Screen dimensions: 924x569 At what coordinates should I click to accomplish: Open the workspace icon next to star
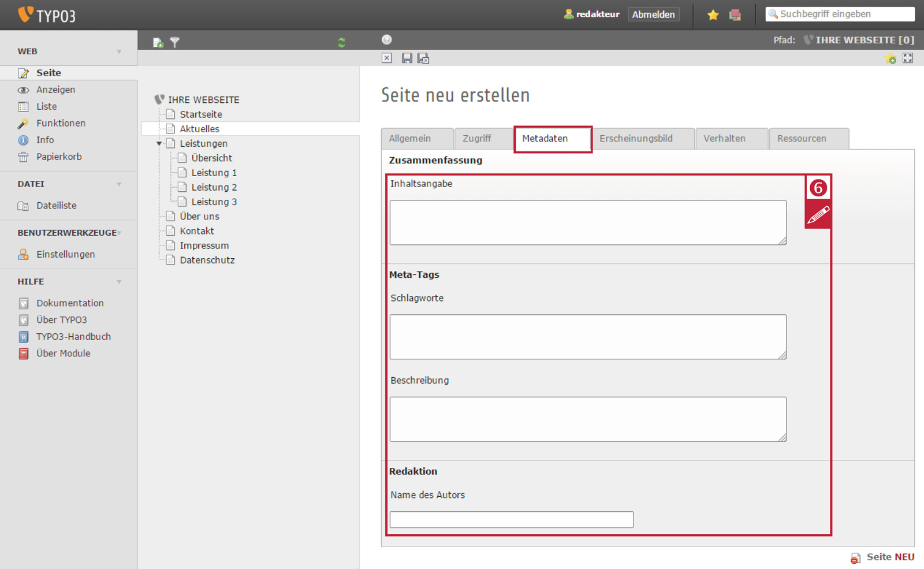coord(735,15)
